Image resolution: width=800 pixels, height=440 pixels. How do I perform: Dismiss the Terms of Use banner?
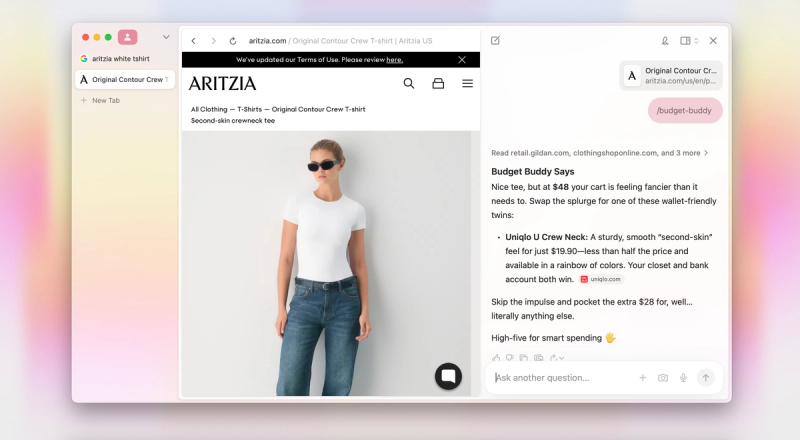pos(462,60)
